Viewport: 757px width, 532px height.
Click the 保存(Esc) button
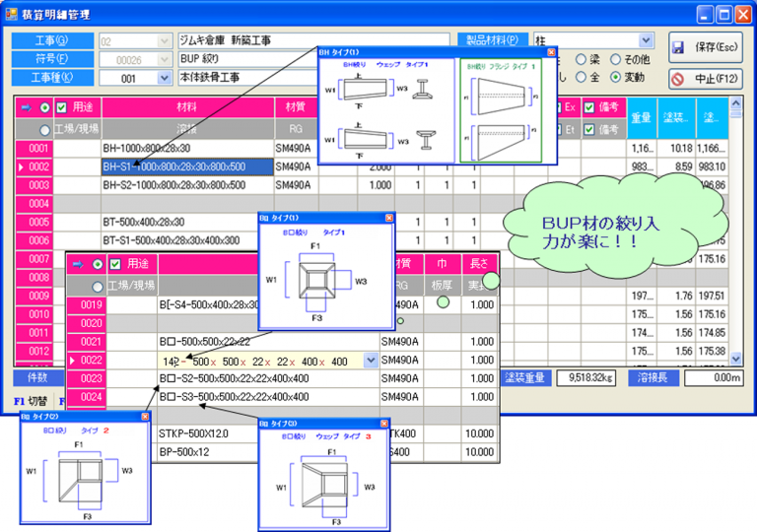[x=706, y=47]
